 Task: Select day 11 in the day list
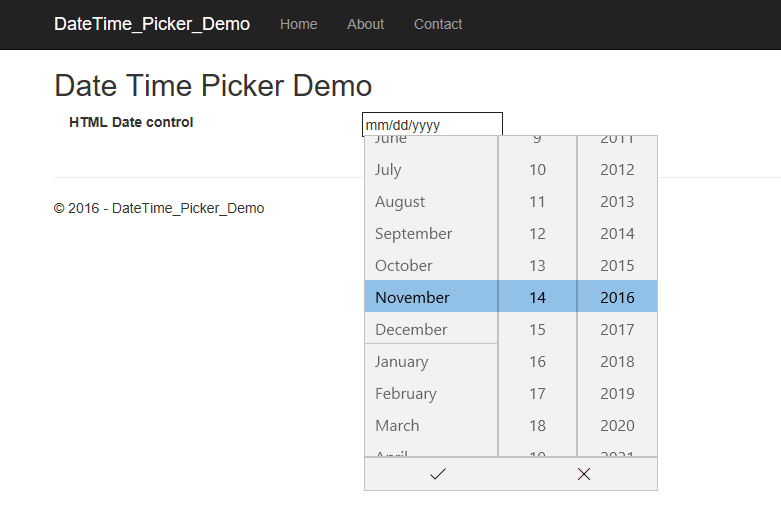(537, 202)
